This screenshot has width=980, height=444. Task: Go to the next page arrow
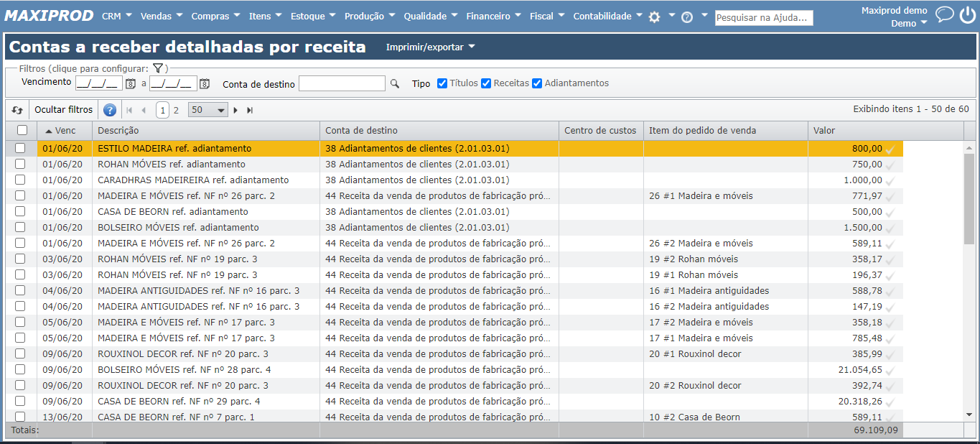(x=235, y=110)
